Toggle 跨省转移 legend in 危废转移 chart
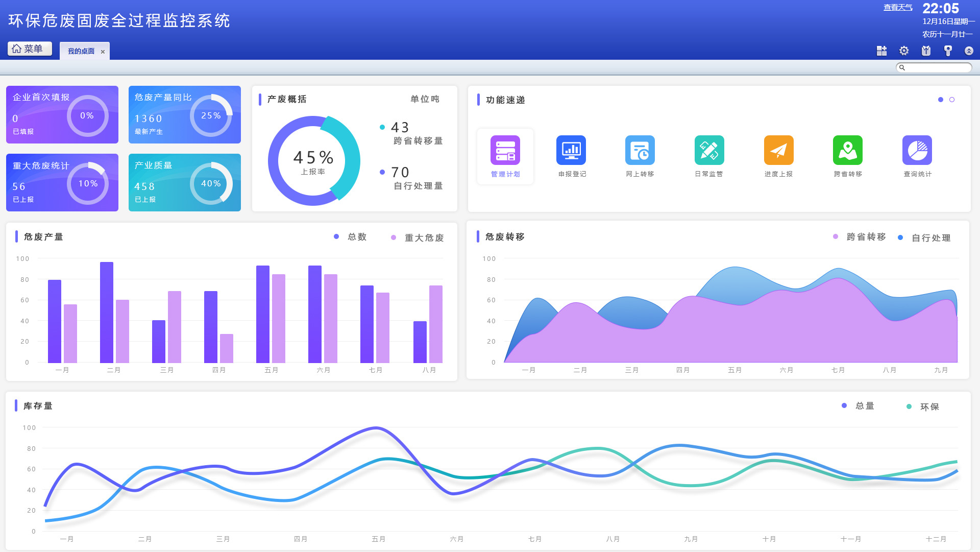The width and height of the screenshot is (980, 552). point(860,237)
